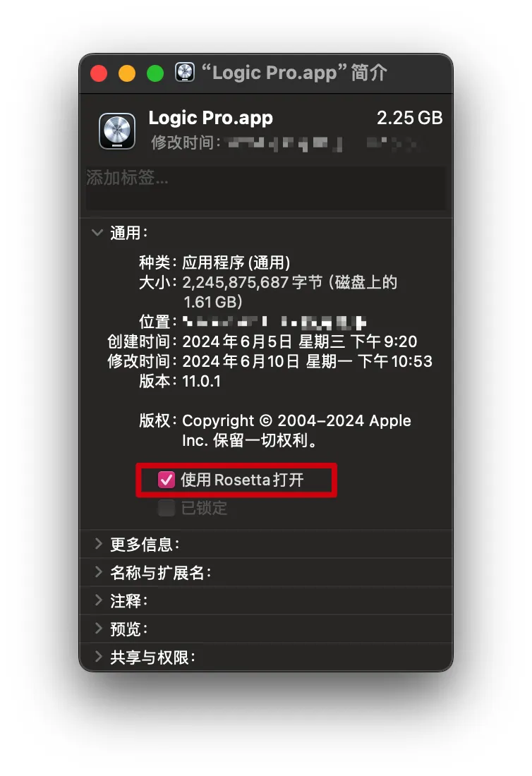
Task: Click the green zoom window button
Action: 155,73
